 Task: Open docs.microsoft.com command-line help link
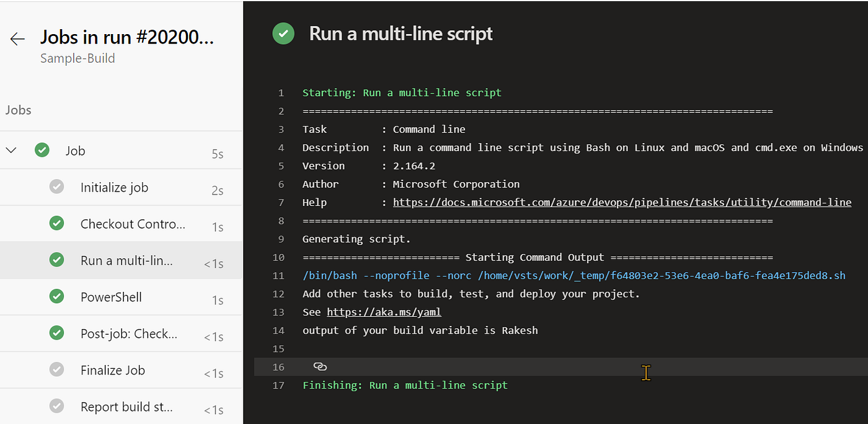pyautogui.click(x=622, y=202)
